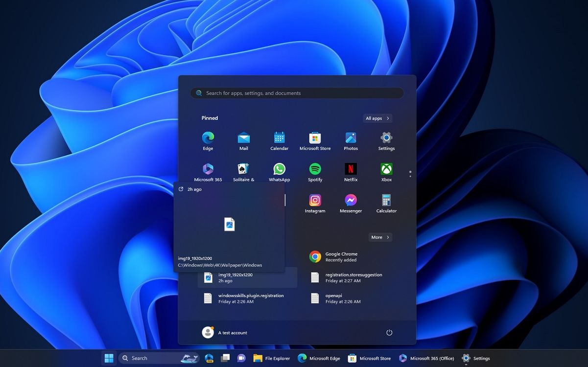Open Microsoft Store pinned icon
588x367 pixels.
[315, 138]
